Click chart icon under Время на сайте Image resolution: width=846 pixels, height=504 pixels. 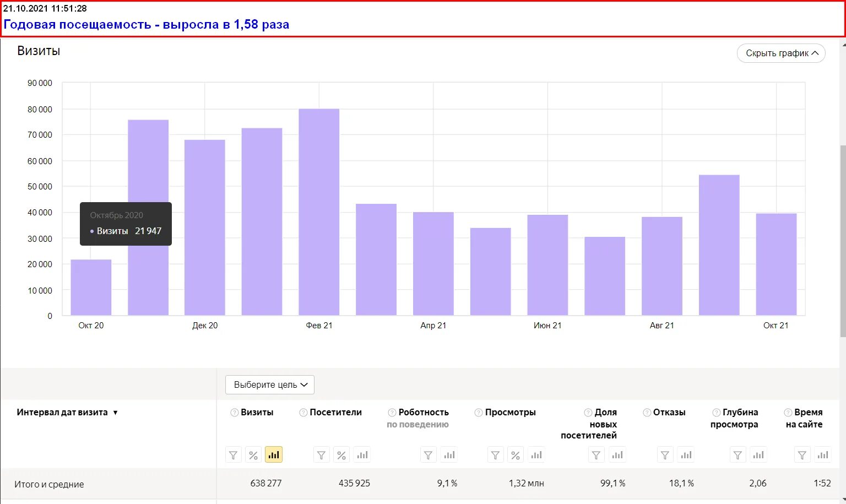pos(823,455)
